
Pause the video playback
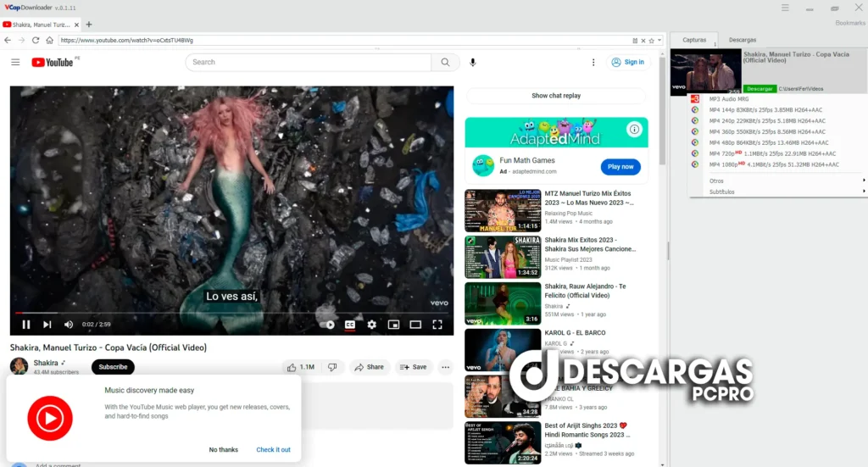[x=26, y=324]
